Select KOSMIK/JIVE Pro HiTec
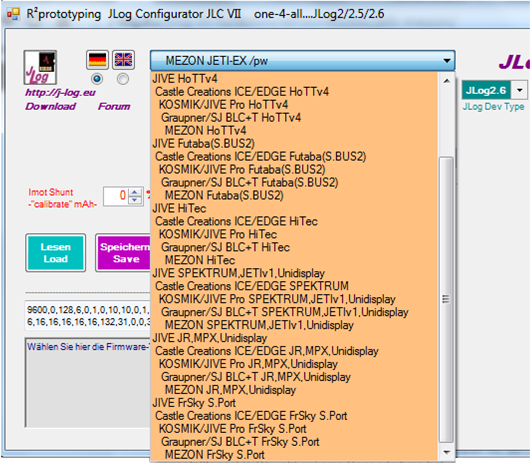This screenshot has height=470, width=532. 294,234
